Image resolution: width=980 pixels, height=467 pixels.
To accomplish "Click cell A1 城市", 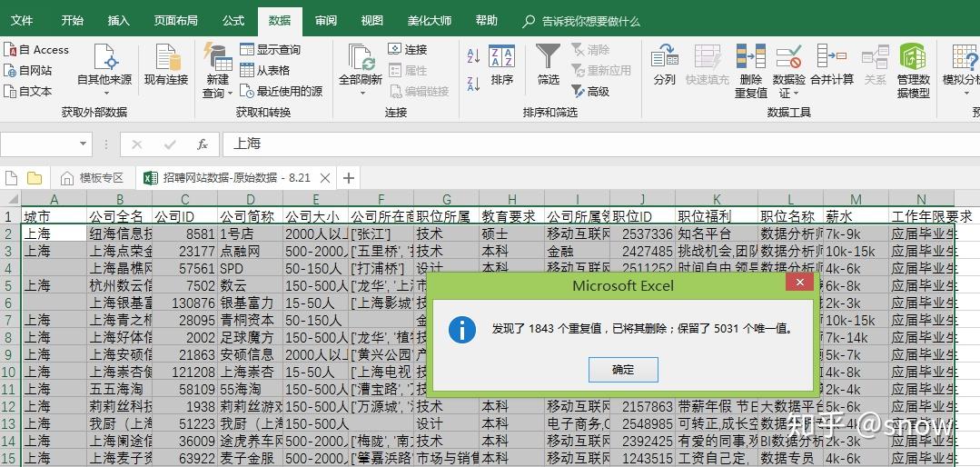I will tap(54, 216).
